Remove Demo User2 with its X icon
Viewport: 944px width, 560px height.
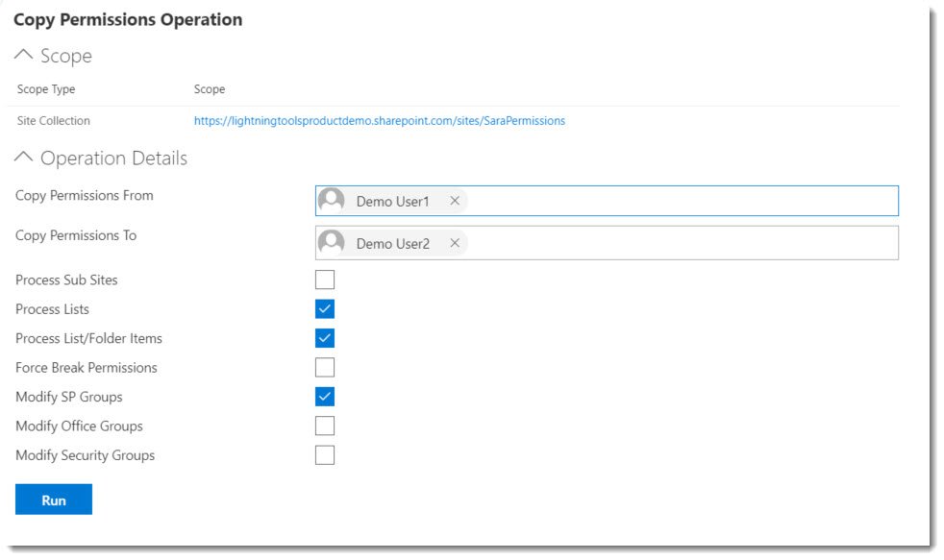(455, 243)
